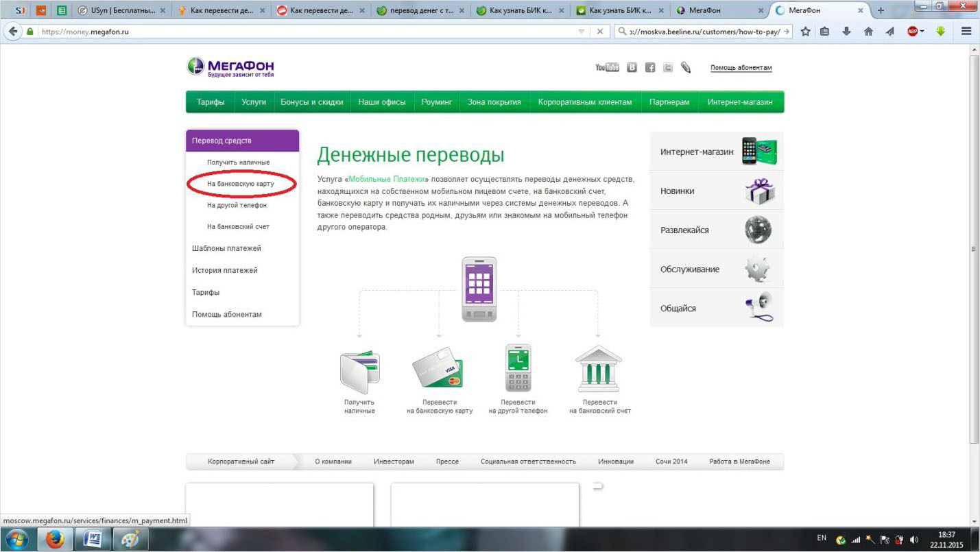Screen dimensions: 980x552
Task: Click the URL address field
Action: pos(306,32)
